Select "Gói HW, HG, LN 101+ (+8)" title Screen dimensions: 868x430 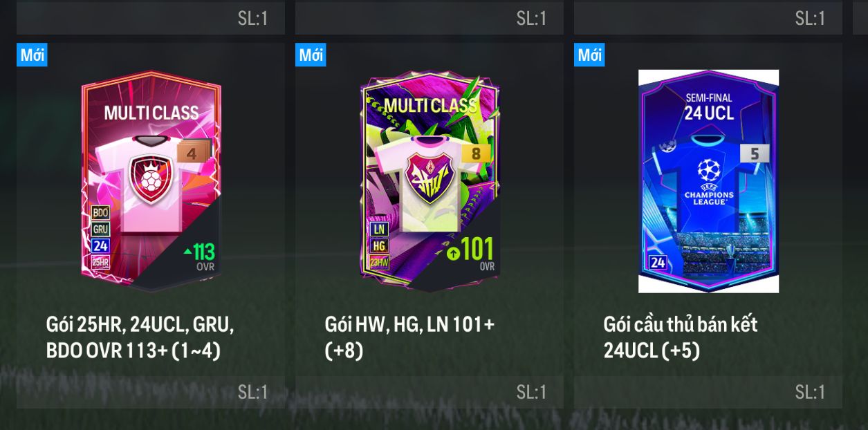coord(409,337)
